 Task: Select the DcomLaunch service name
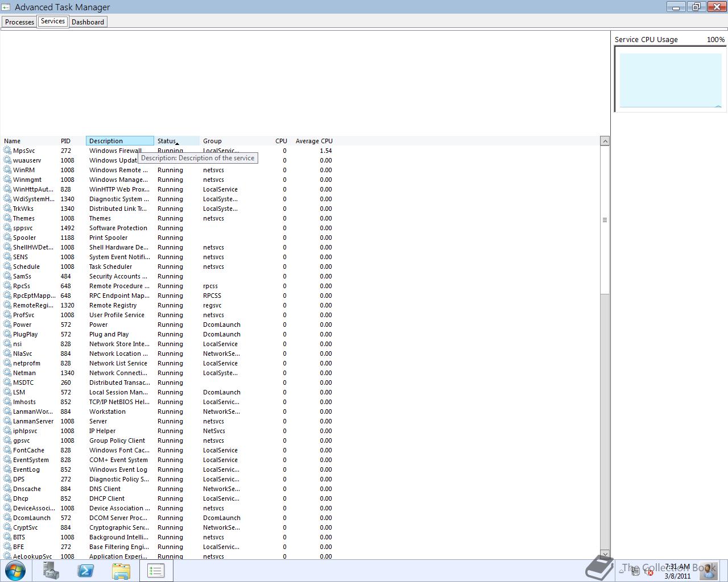tap(32, 518)
